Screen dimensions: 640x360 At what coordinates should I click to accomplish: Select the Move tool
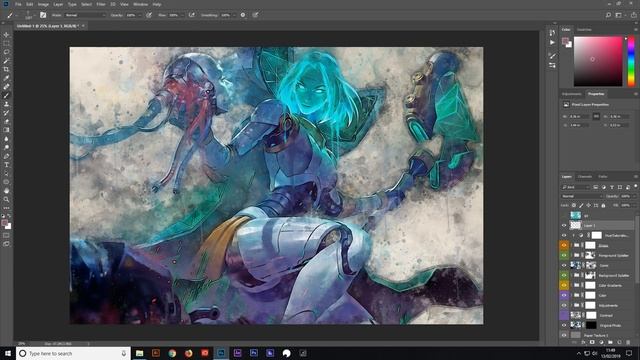(6, 35)
